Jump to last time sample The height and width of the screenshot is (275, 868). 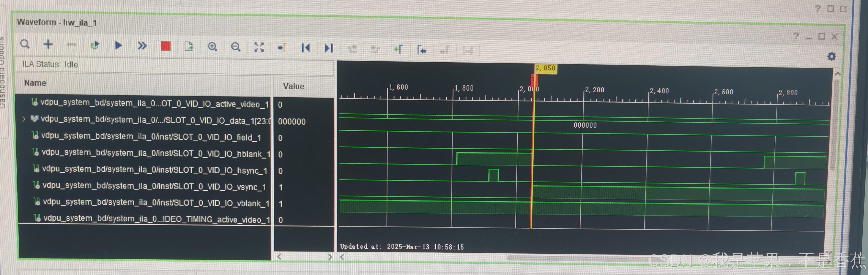pos(329,48)
